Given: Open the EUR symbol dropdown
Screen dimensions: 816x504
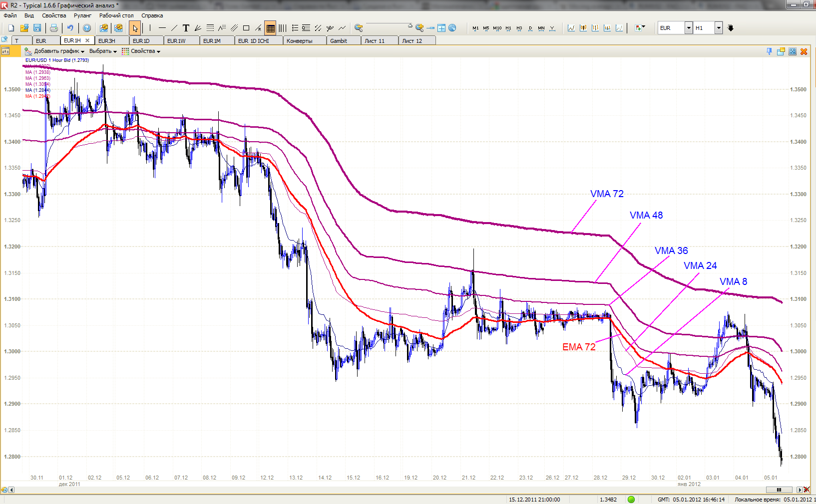Looking at the screenshot, I should pyautogui.click(x=689, y=28).
